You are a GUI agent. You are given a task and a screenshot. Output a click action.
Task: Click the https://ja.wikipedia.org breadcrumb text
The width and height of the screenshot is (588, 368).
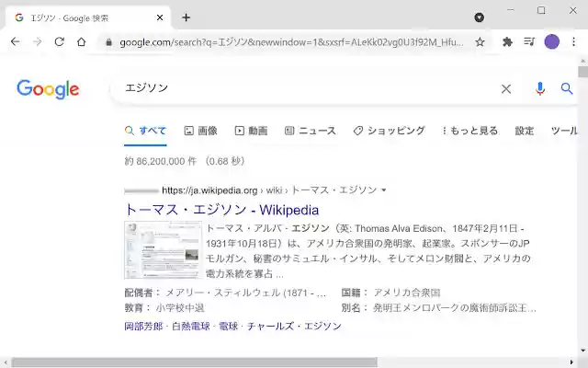209,190
